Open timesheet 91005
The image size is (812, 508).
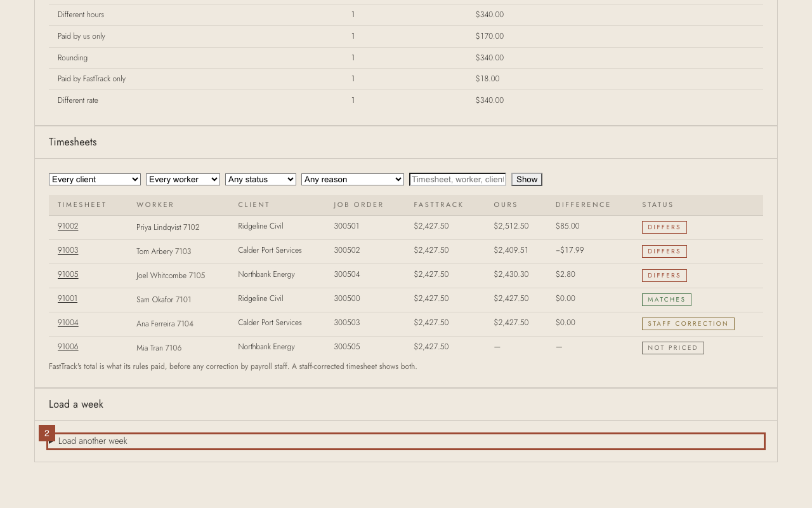point(68,274)
